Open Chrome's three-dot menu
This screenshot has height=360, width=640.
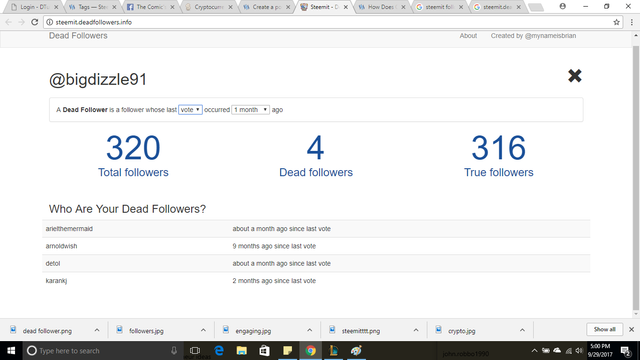click(631, 22)
